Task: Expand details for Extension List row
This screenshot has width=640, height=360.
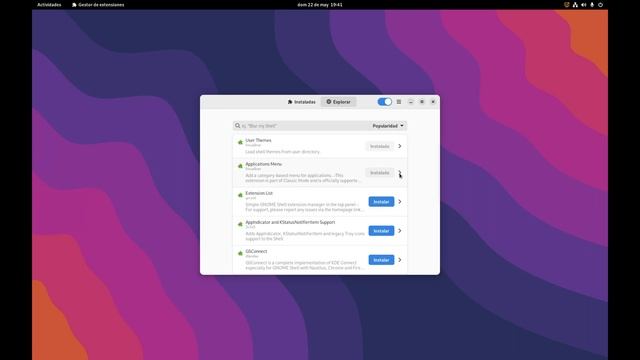Action: click(400, 202)
